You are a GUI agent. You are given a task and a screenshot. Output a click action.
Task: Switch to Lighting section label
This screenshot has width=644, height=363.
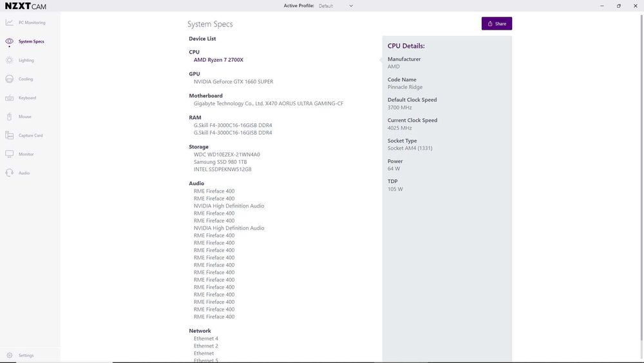26,61
